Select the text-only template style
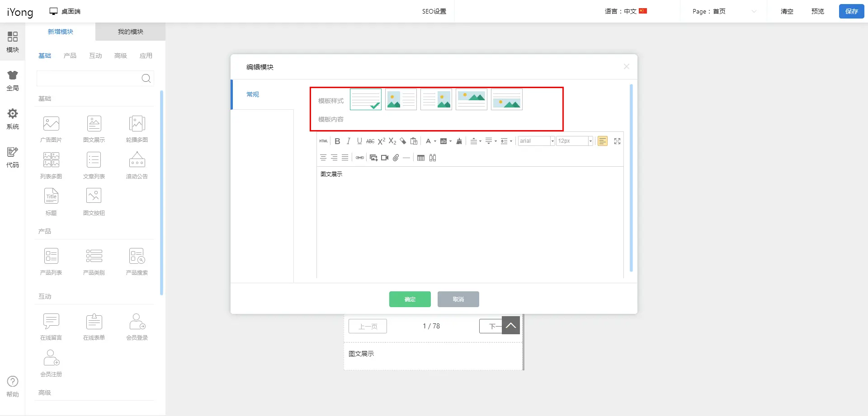 tap(365, 99)
